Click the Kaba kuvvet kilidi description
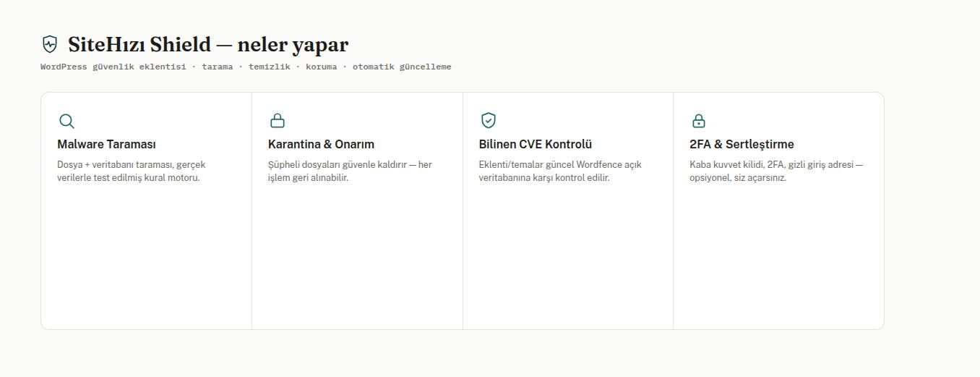The height and width of the screenshot is (377, 980). click(776, 171)
